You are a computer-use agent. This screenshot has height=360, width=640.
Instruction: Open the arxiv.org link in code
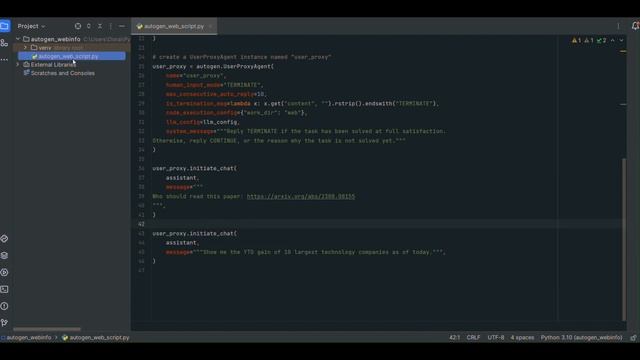tap(301, 196)
